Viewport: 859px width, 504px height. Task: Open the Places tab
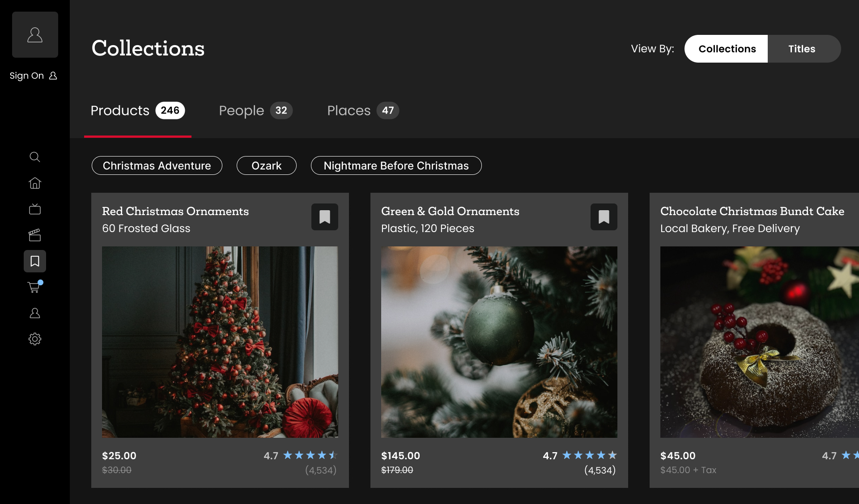pyautogui.click(x=363, y=110)
